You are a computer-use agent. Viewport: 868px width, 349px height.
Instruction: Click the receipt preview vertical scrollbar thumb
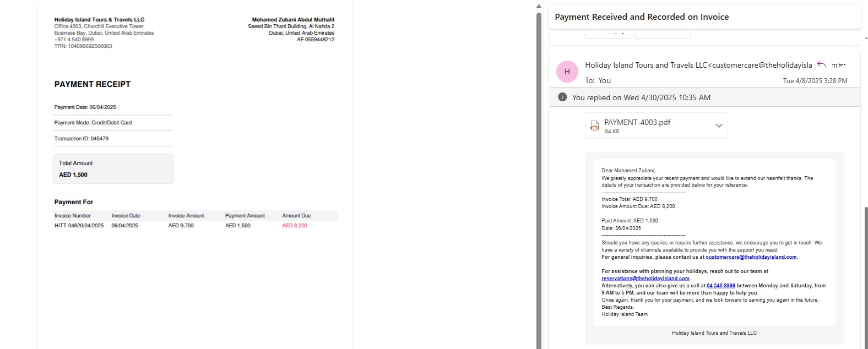(539, 180)
